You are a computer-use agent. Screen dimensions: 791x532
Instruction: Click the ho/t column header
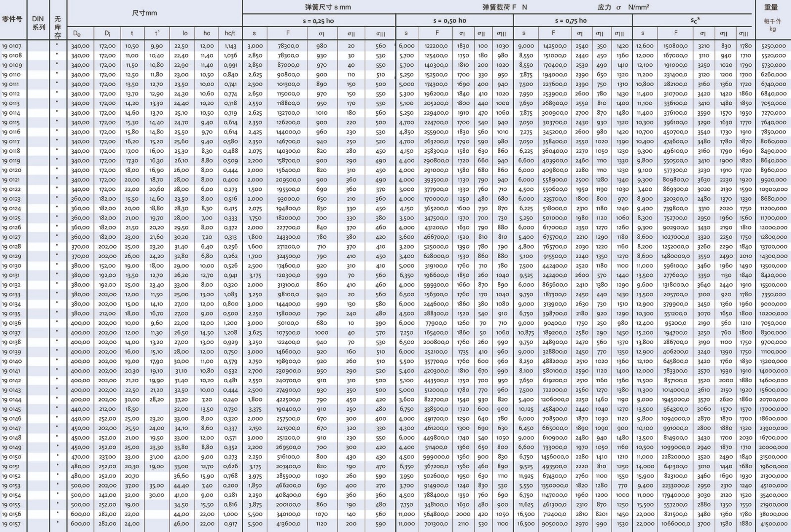(230, 34)
